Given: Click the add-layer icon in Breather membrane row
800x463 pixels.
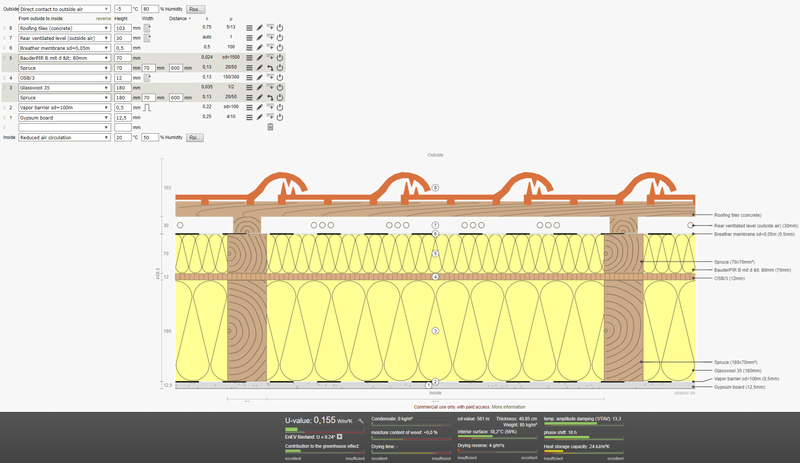Looking at the screenshot, I should [269, 47].
